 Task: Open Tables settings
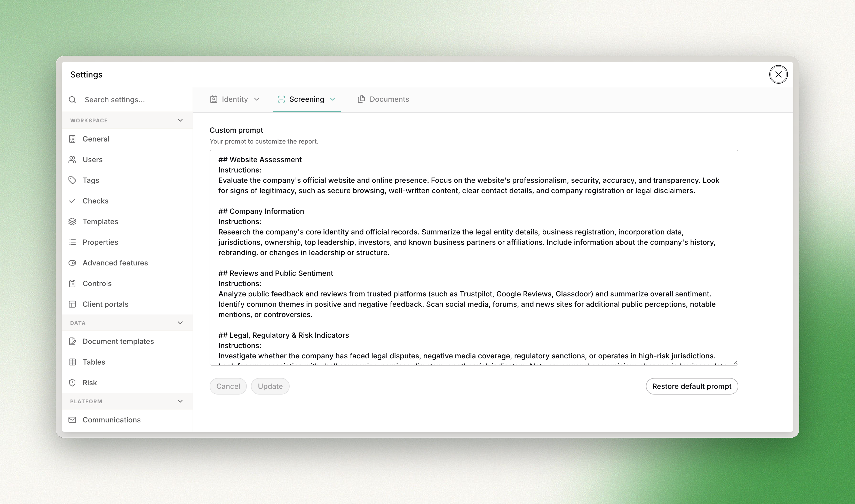click(x=127, y=362)
